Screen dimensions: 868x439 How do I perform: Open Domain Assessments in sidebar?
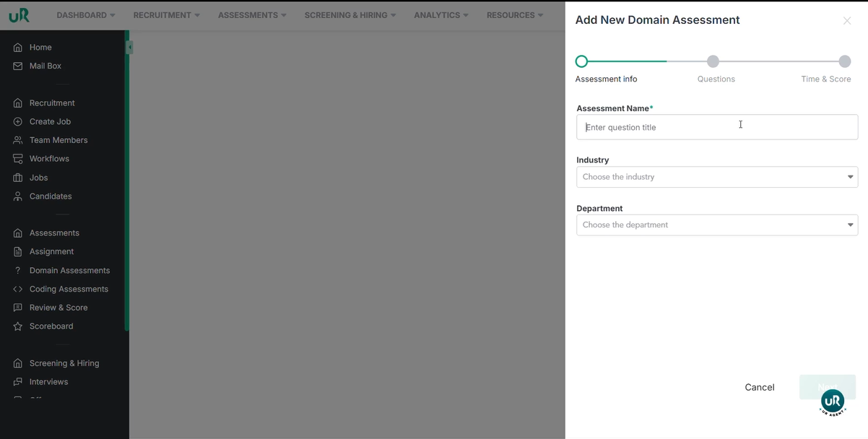coord(69,271)
